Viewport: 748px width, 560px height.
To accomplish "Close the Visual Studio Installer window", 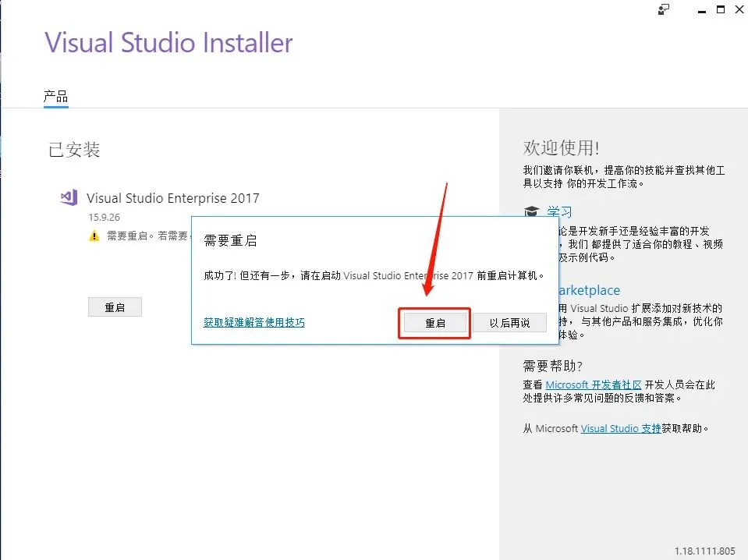I will click(739, 9).
